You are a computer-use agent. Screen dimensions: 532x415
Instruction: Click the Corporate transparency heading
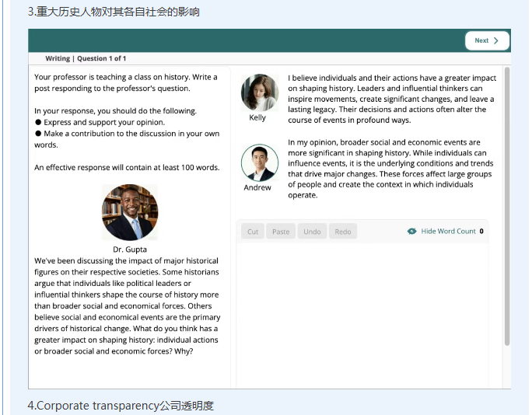point(121,406)
